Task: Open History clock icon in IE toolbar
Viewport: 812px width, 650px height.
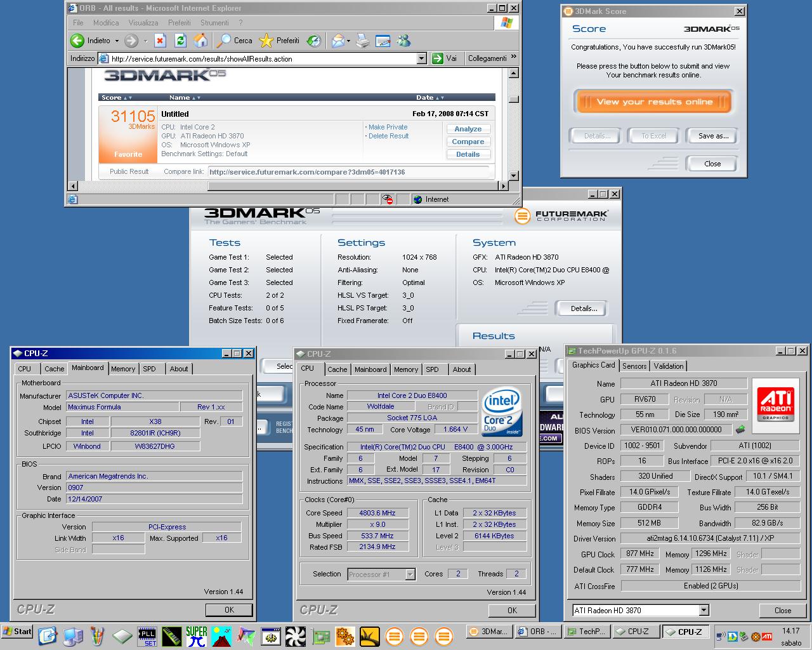Action: tap(314, 41)
